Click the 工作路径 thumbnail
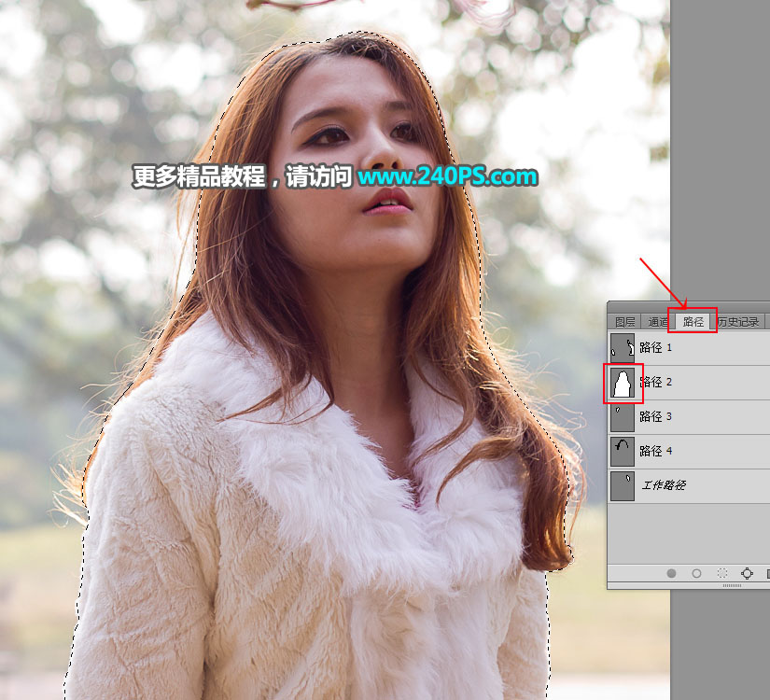Viewport: 770px width, 700px height. 623,486
